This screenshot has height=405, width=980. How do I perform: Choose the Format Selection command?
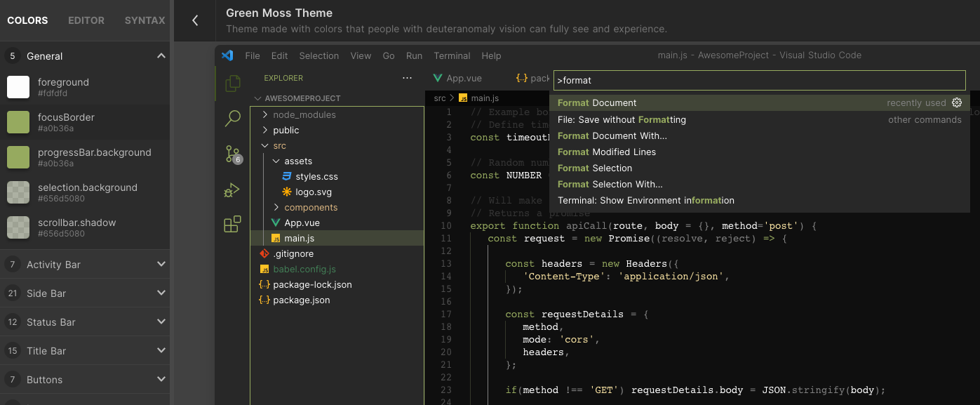760,168
